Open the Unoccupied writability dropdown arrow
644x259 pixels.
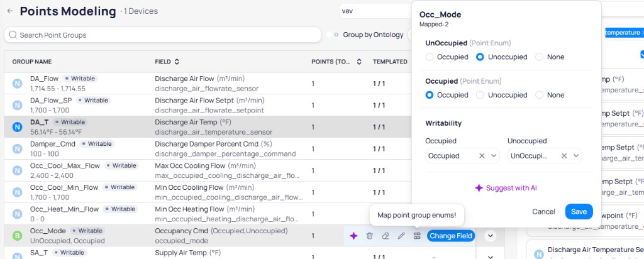click(x=576, y=155)
